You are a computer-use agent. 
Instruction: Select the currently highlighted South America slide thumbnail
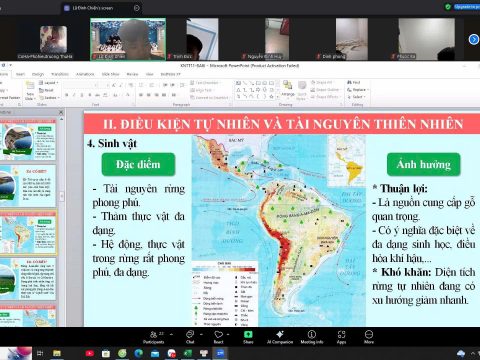click(28, 232)
